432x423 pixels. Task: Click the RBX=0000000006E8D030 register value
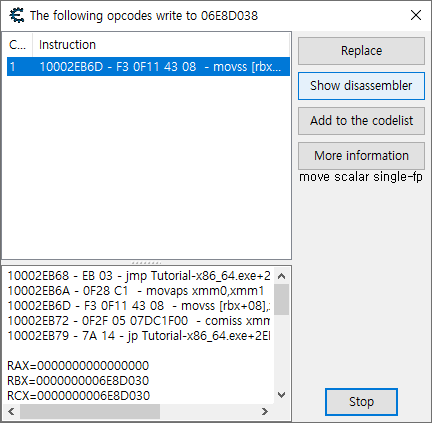pos(78,381)
